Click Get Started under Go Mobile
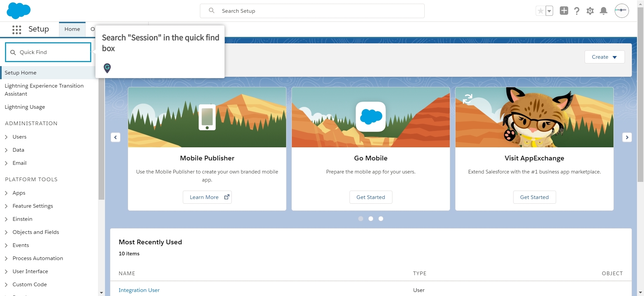 pyautogui.click(x=371, y=197)
